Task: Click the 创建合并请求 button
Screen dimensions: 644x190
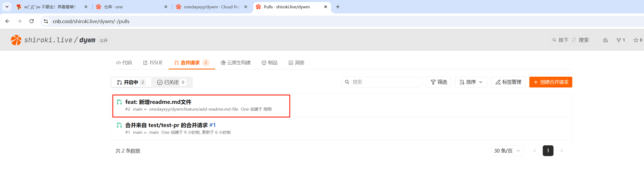Action: 551,82
